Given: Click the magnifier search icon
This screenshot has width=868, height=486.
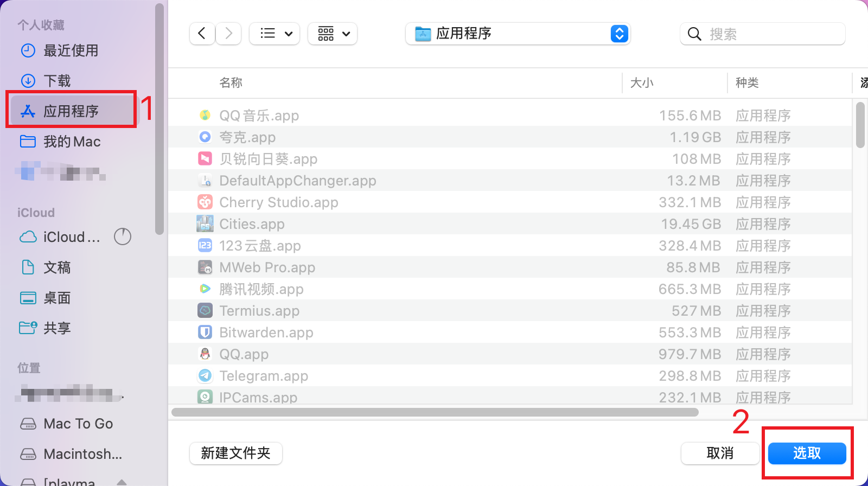Looking at the screenshot, I should (694, 34).
